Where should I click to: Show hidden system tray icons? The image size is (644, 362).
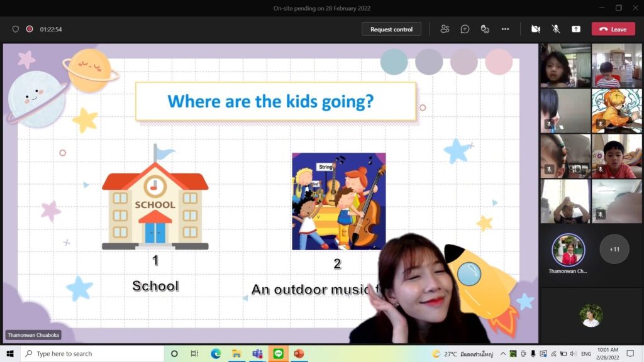502,354
